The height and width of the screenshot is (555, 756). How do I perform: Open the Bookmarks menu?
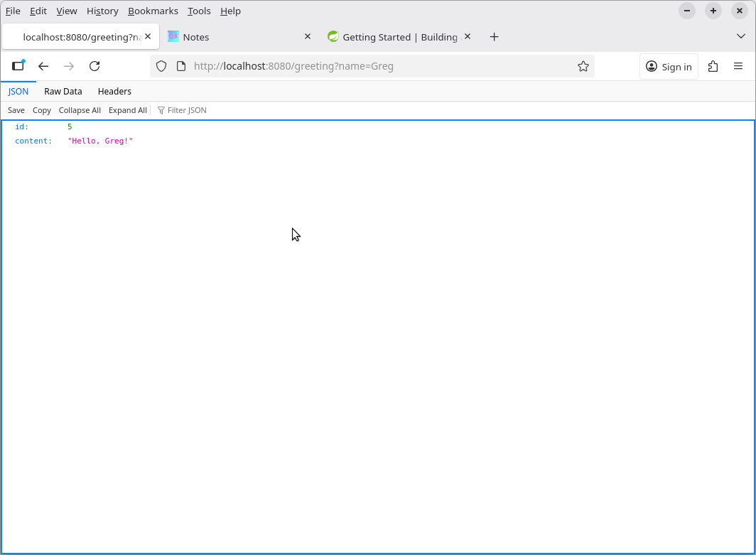coord(153,11)
